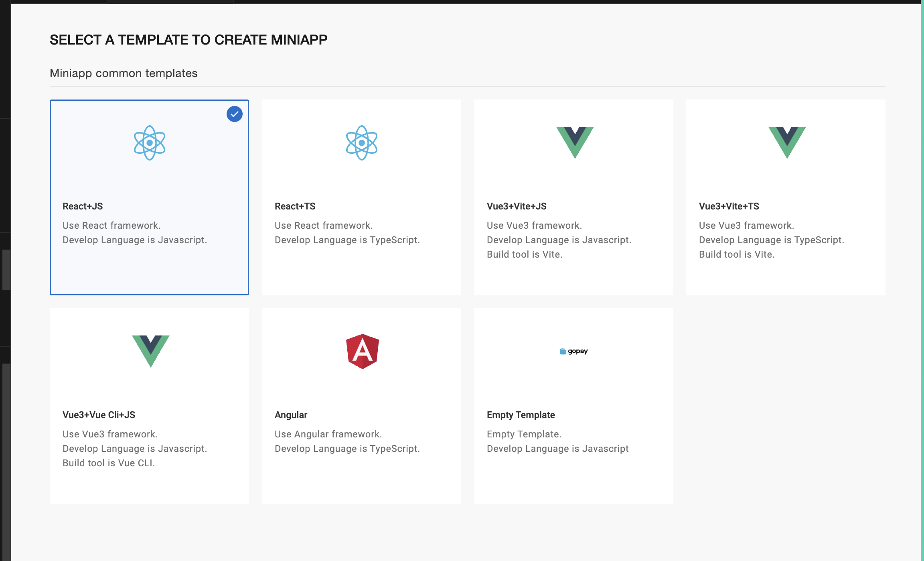
Task: Click the Vue logo on the Vue3+Vue Cli+JS card
Action: click(x=151, y=351)
